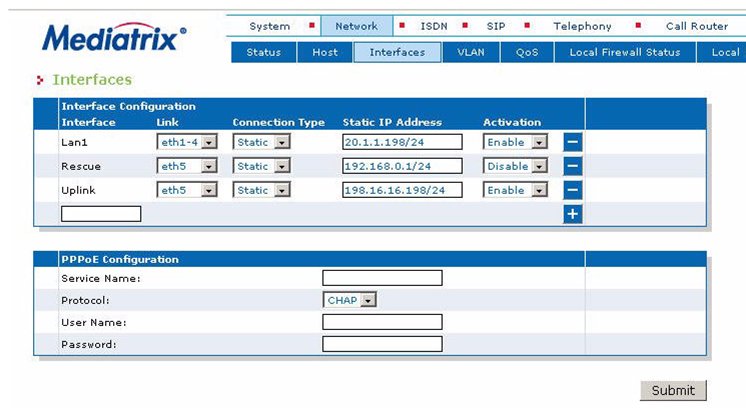Edit Rescue static IP address field
This screenshot has width=746, height=408.
tap(402, 166)
